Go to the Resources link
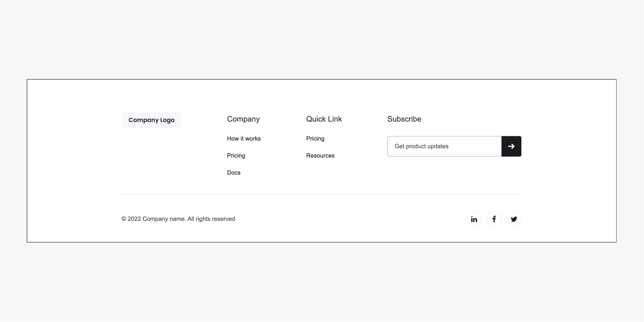Screen dimensions: 644x322 320,156
